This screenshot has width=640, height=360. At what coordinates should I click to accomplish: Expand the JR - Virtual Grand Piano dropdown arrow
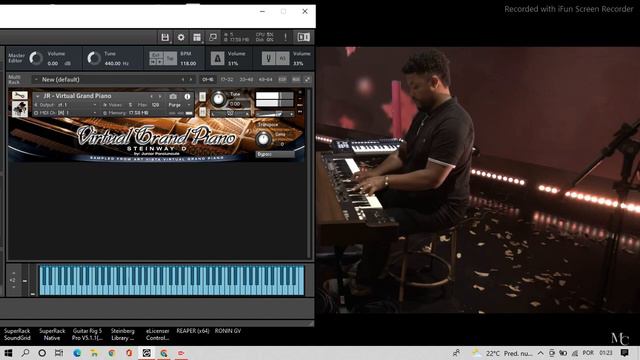(38, 96)
